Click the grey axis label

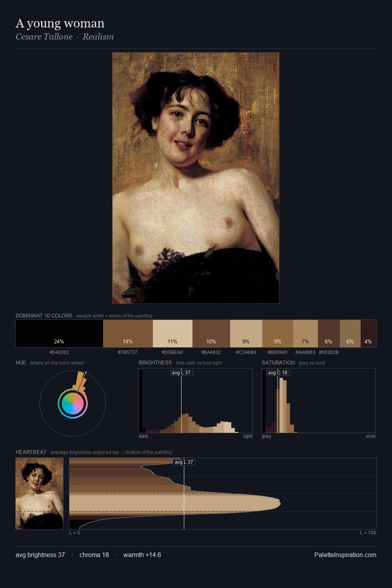tap(267, 436)
